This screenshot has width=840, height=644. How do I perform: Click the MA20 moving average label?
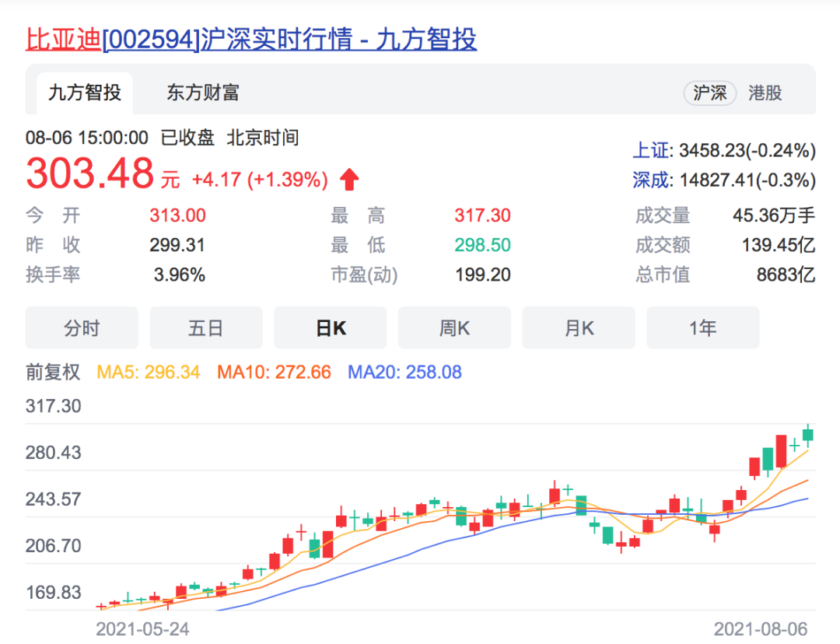click(404, 373)
